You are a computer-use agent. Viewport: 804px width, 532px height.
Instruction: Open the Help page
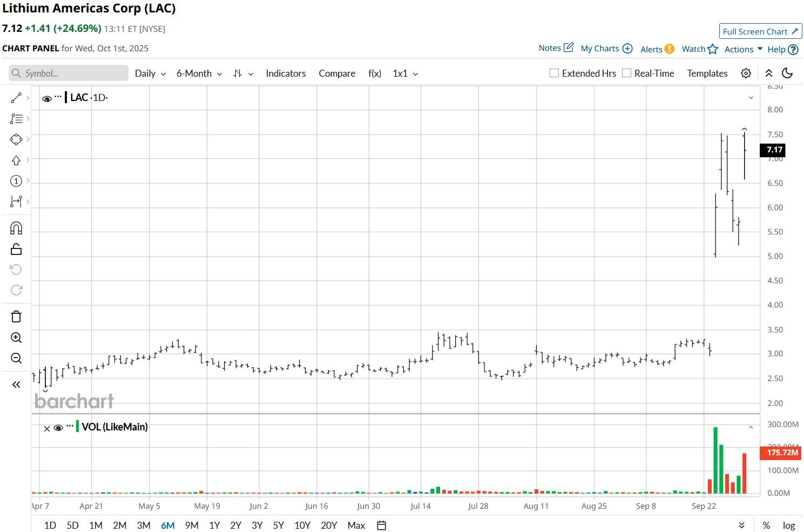coord(783,50)
